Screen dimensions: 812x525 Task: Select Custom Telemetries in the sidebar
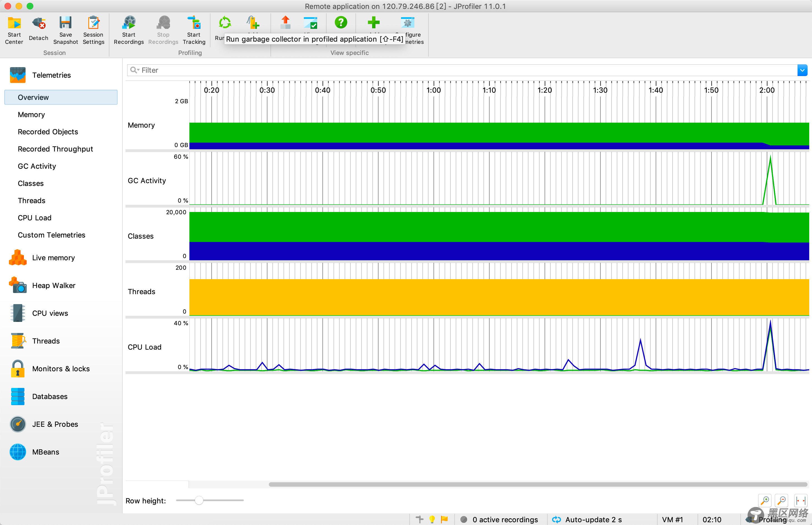52,235
